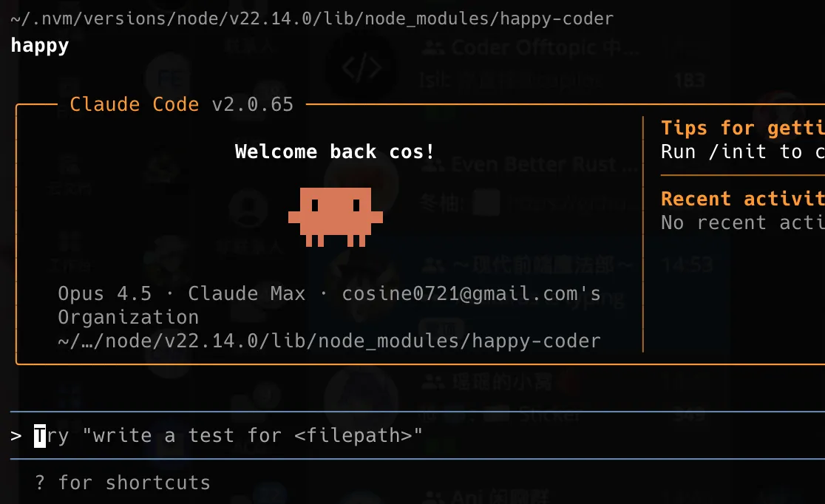This screenshot has width=825, height=504.
Task: Click the "Welcome back cos!" greeting
Action: point(335,151)
